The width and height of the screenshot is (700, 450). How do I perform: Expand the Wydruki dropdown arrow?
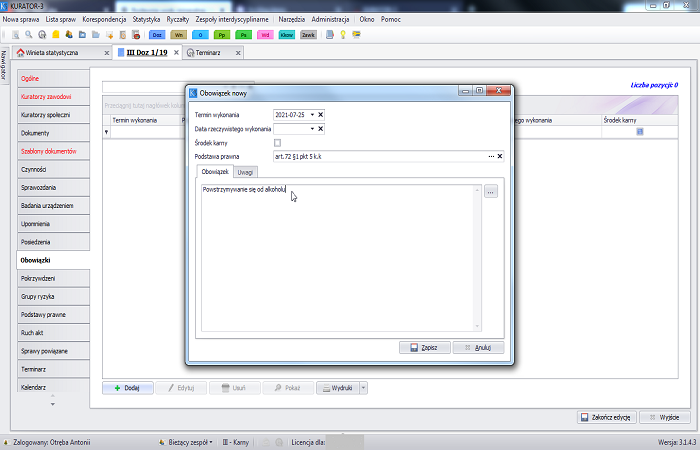click(x=363, y=388)
